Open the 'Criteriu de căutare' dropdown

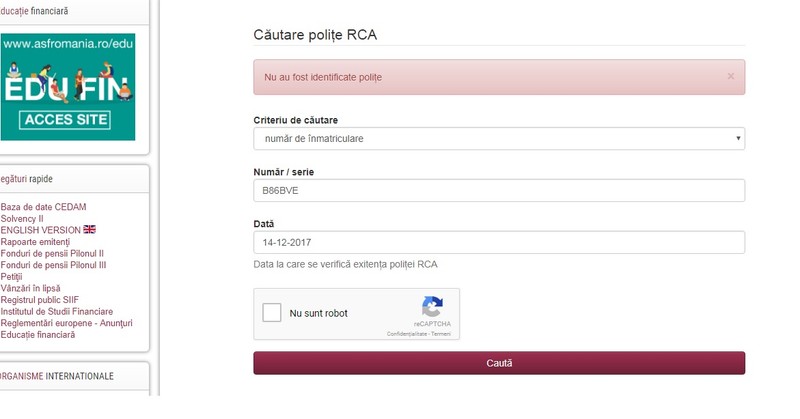[x=499, y=138]
